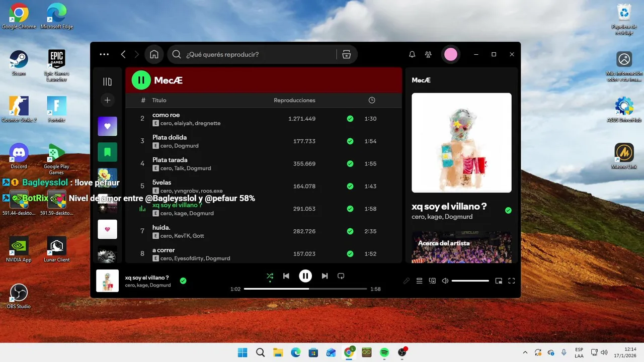Enter full screen mode
Screen dimensions: 644x362
point(512,281)
